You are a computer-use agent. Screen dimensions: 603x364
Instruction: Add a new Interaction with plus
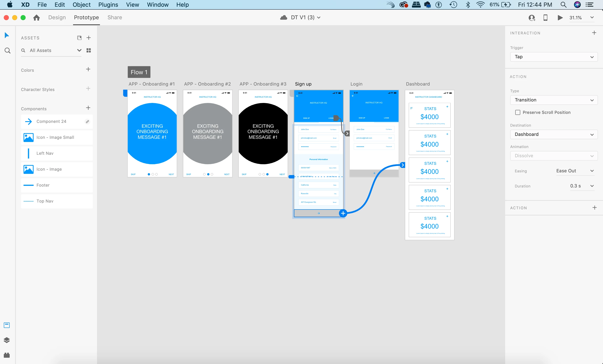pyautogui.click(x=594, y=33)
